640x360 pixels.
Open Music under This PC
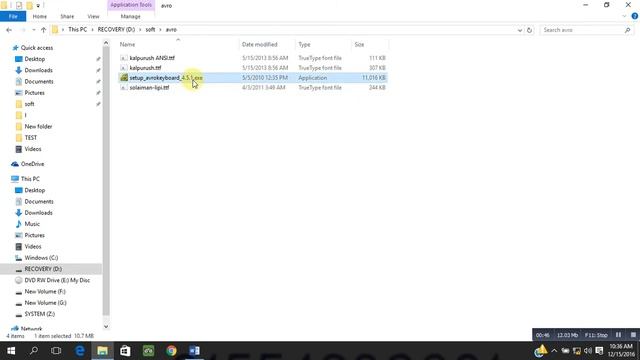[x=32, y=224]
